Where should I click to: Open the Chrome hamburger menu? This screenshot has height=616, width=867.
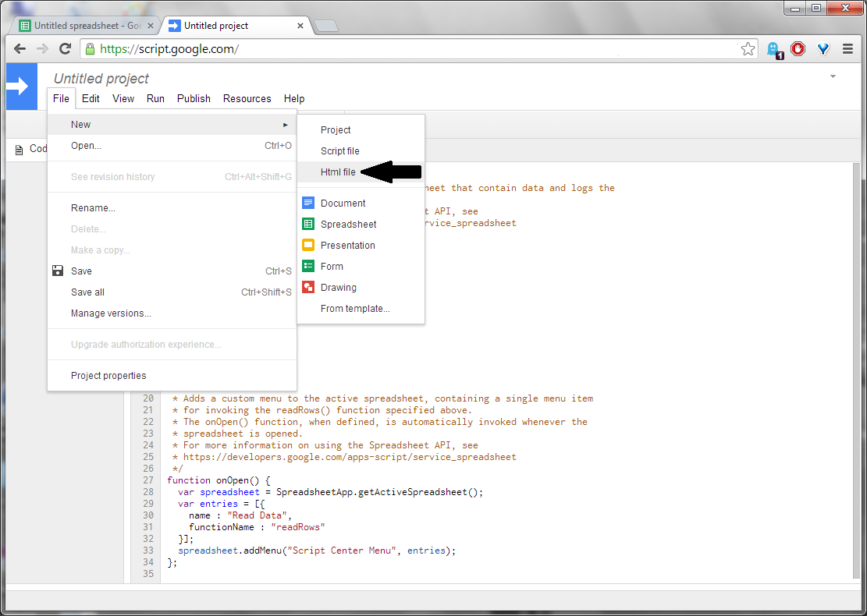848,48
